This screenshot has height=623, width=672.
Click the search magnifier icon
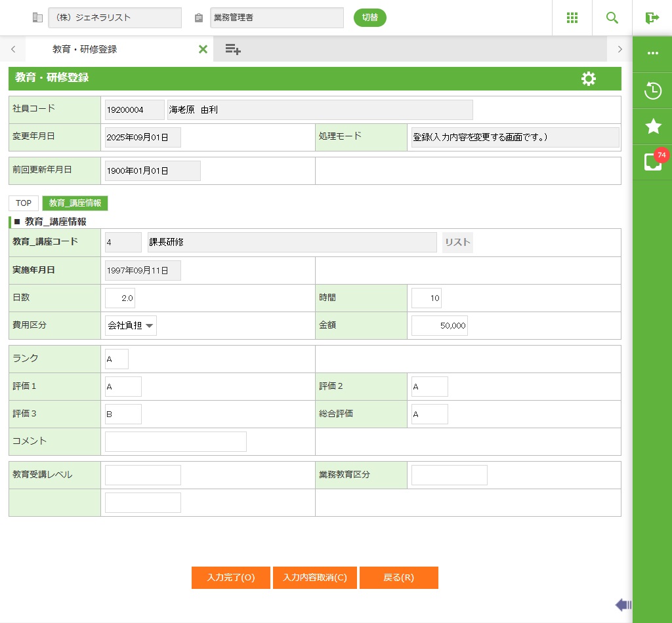pos(612,18)
